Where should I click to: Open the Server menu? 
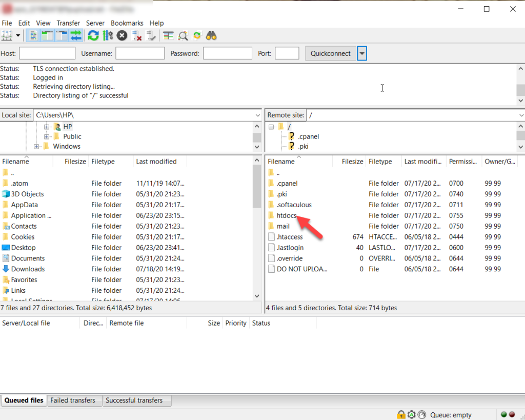pyautogui.click(x=95, y=23)
